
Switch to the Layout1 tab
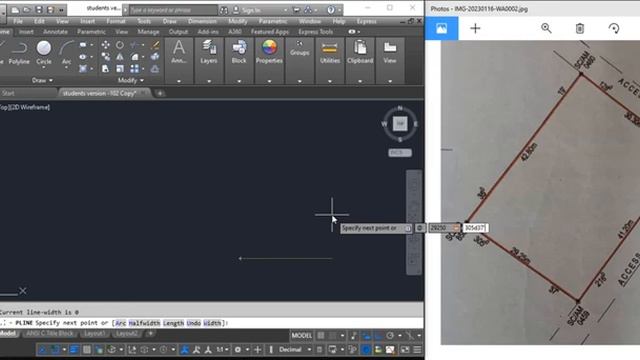(94, 333)
